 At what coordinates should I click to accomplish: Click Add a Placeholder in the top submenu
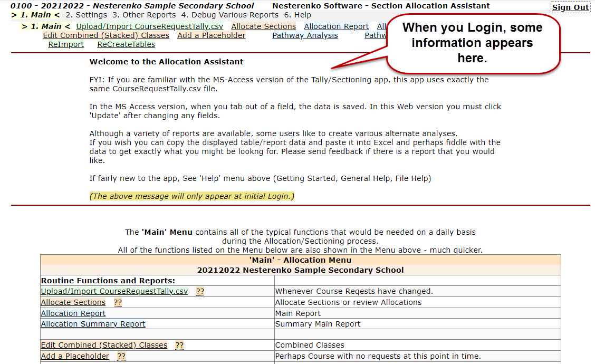pyautogui.click(x=211, y=35)
